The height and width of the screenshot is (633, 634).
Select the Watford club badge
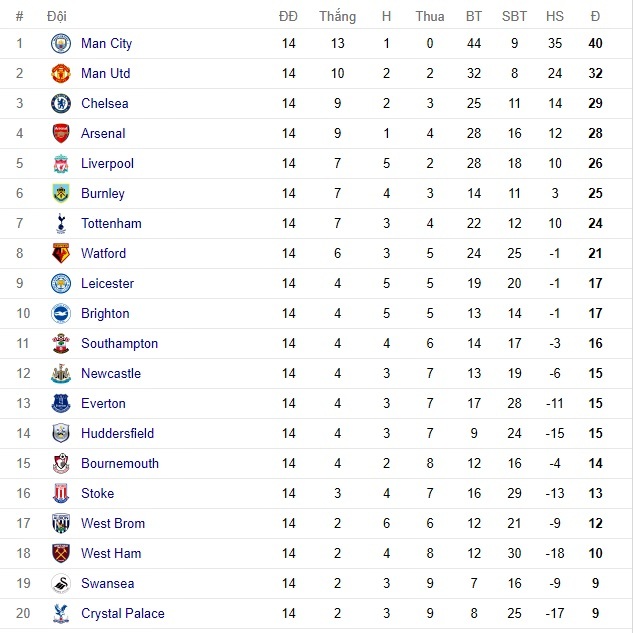click(62, 254)
